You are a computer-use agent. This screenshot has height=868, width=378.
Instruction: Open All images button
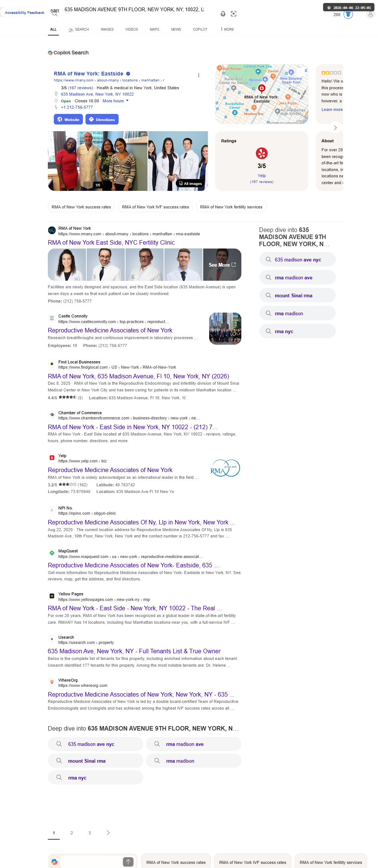(190, 183)
